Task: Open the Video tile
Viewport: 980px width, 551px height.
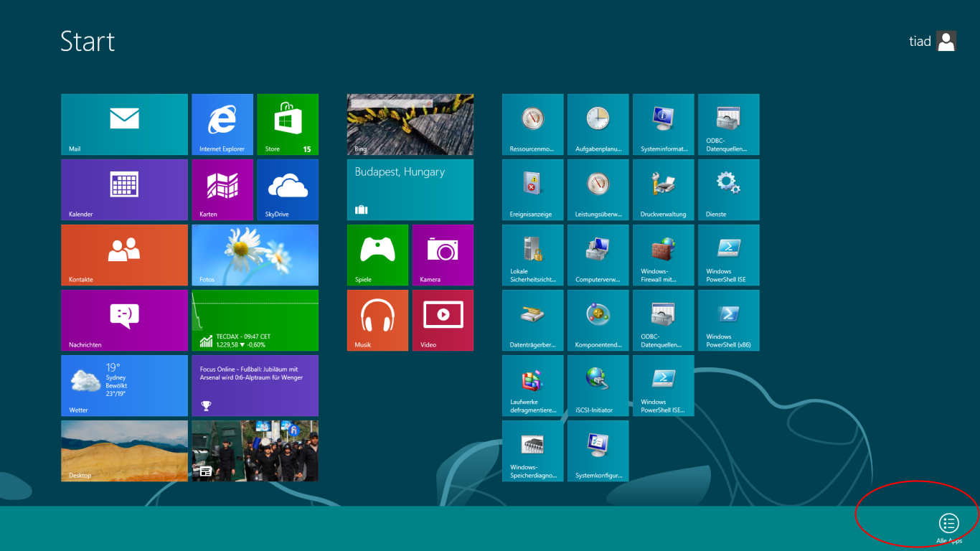Action: point(443,320)
